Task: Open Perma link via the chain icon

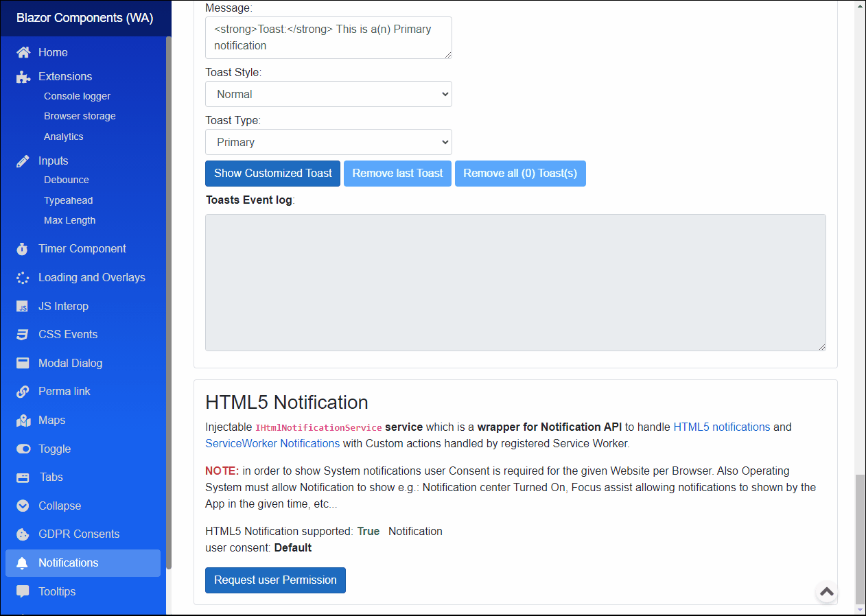Action: click(23, 391)
